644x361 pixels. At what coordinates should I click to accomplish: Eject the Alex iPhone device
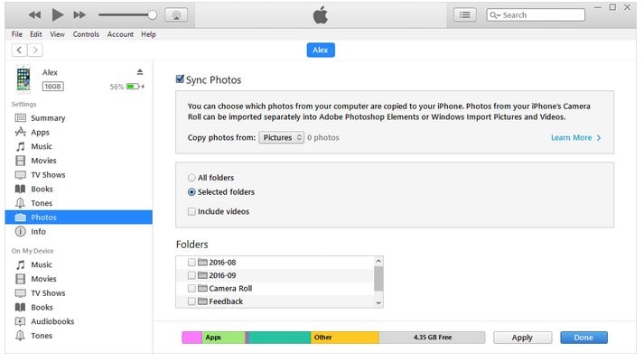coord(140,72)
